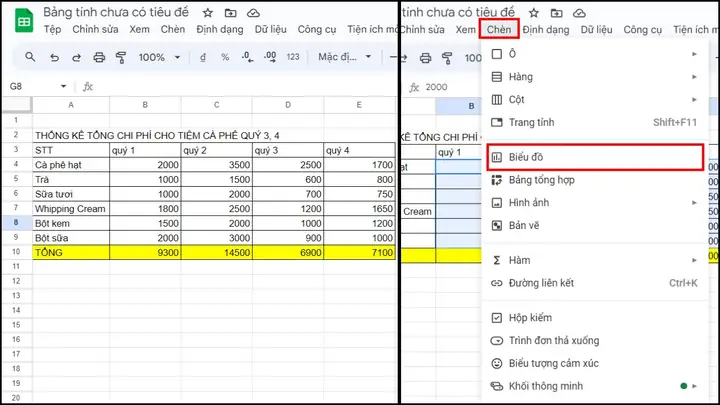Click the 123 number format button
Viewport: 720px width, 405px height.
[293, 57]
